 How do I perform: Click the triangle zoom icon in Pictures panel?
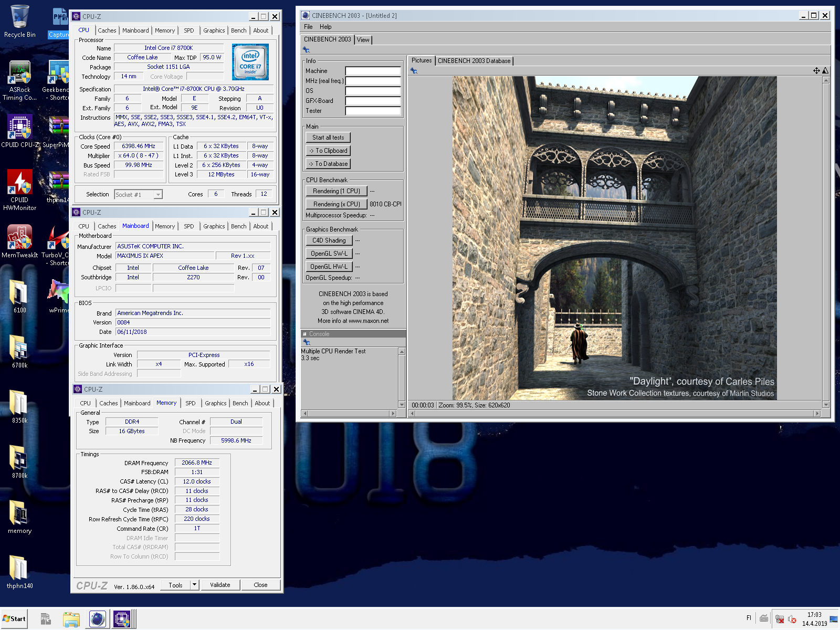(x=825, y=70)
